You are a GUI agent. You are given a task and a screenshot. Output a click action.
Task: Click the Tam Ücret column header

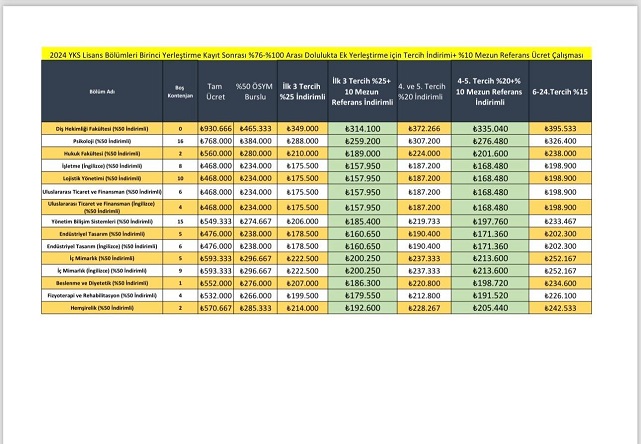[215, 91]
